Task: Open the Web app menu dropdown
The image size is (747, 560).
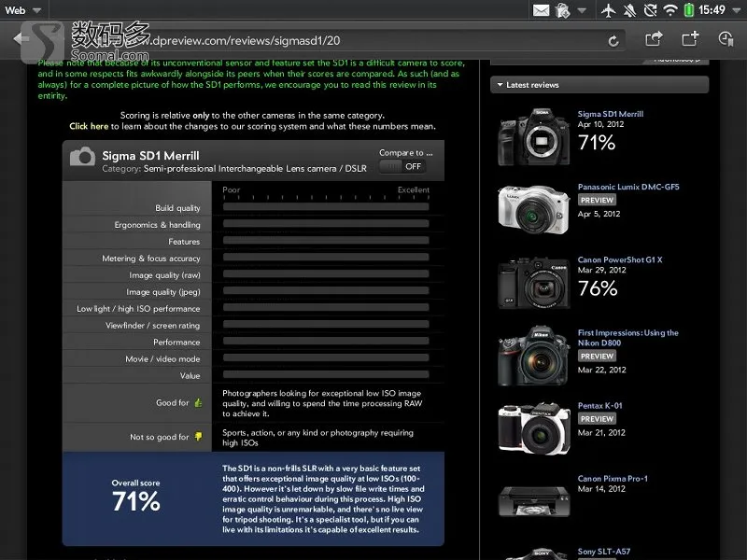Action: click(x=22, y=10)
